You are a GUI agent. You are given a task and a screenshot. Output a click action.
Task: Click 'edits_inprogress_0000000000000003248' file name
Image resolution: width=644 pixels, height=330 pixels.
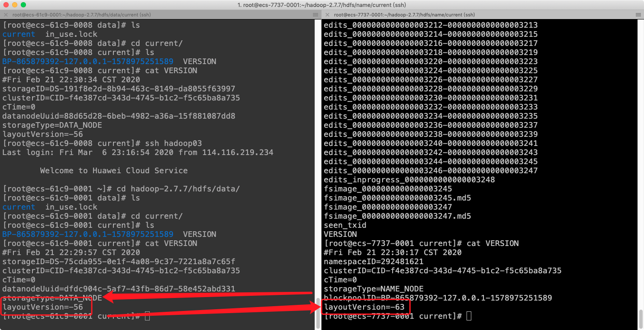point(409,180)
